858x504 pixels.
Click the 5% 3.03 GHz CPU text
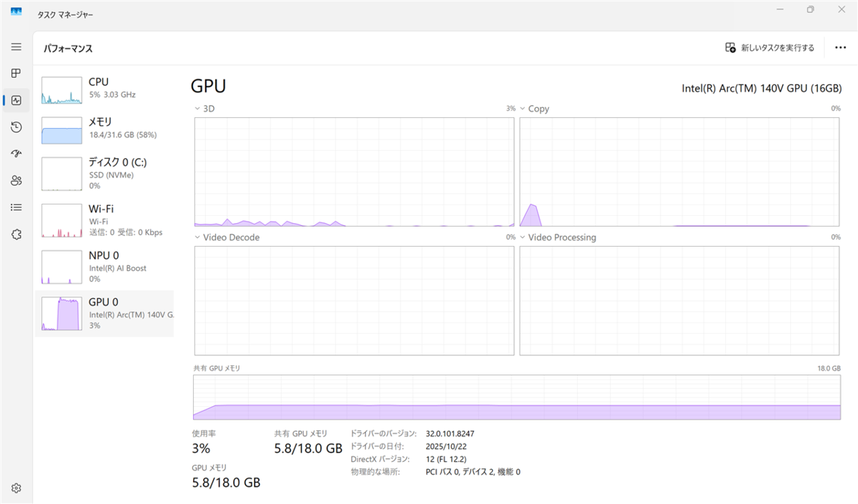click(112, 94)
